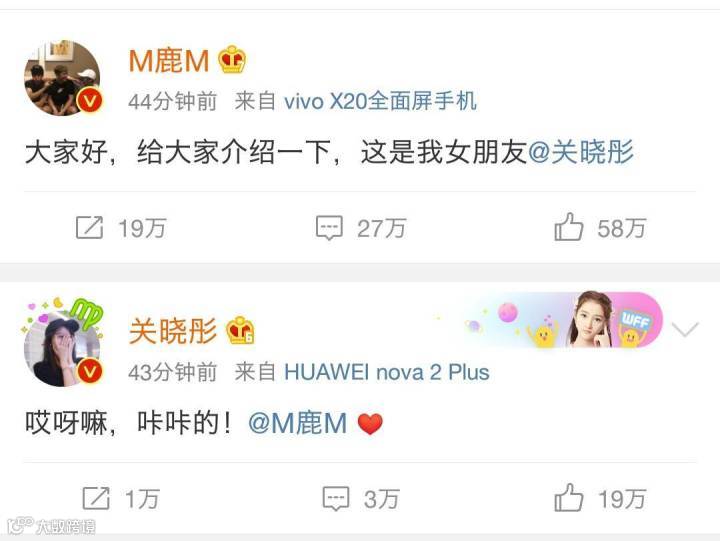Open comments on 关晓彤's post (3万)

[x=361, y=499]
